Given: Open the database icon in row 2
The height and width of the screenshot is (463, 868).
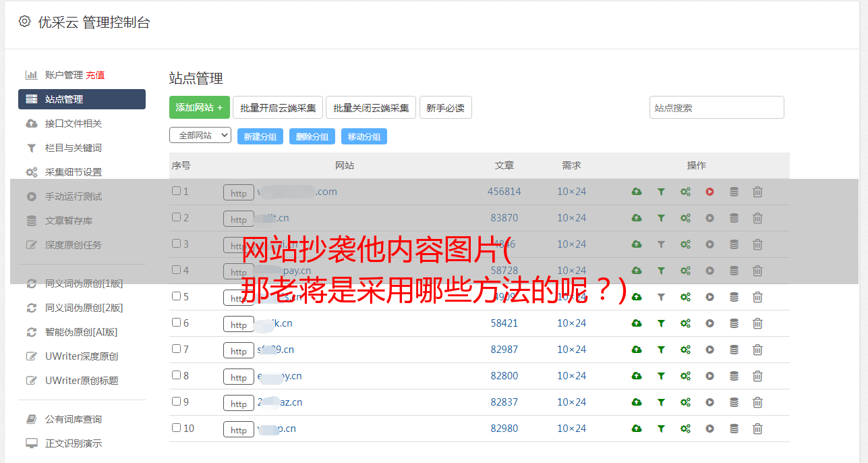Looking at the screenshot, I should 734,218.
